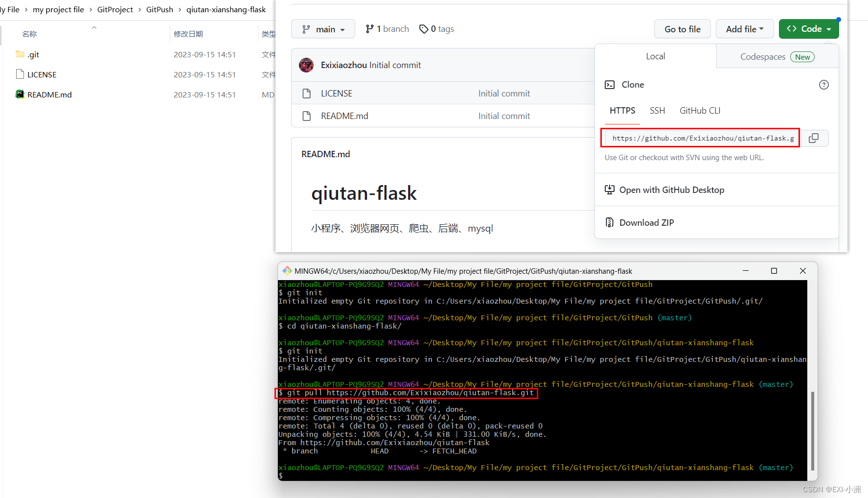Screen dimensions: 868x498
Task: Click the Exixiaozhou user avatar
Action: tap(306, 65)
